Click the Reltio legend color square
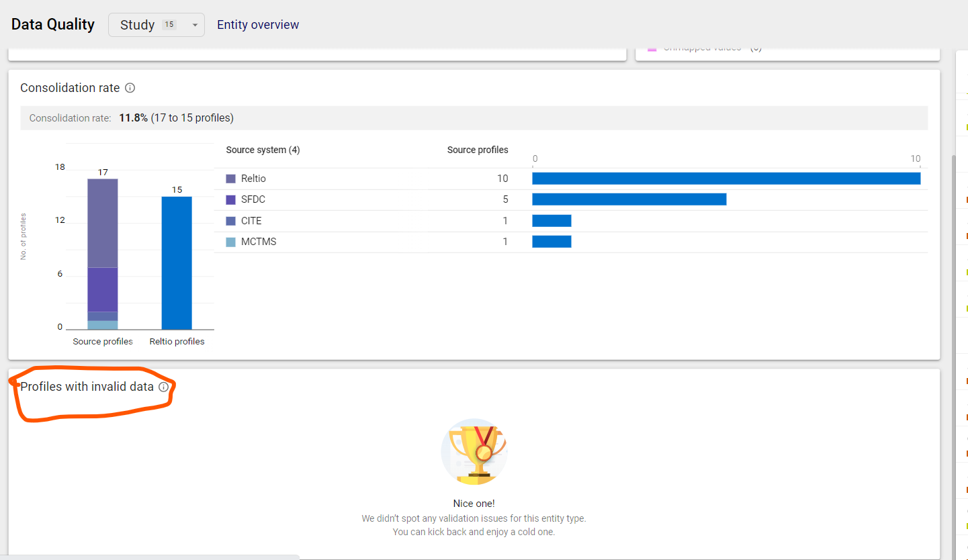This screenshot has width=968, height=560. [229, 178]
